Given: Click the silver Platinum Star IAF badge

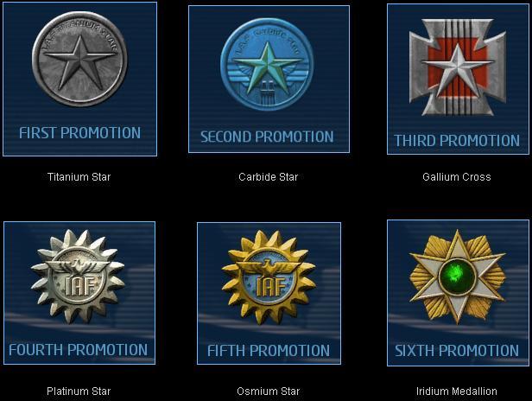Looking at the screenshot, I should click(x=78, y=277).
